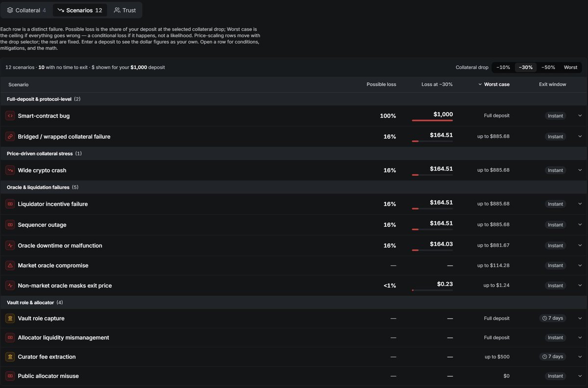Expand the Wide crypto crash row chevron
588x388 pixels.
click(580, 170)
